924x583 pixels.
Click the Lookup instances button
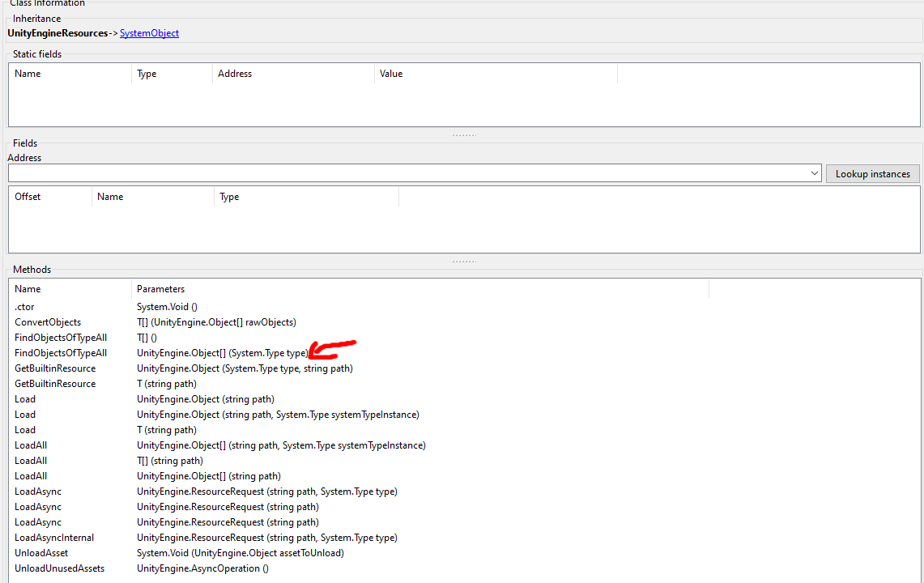coord(872,174)
